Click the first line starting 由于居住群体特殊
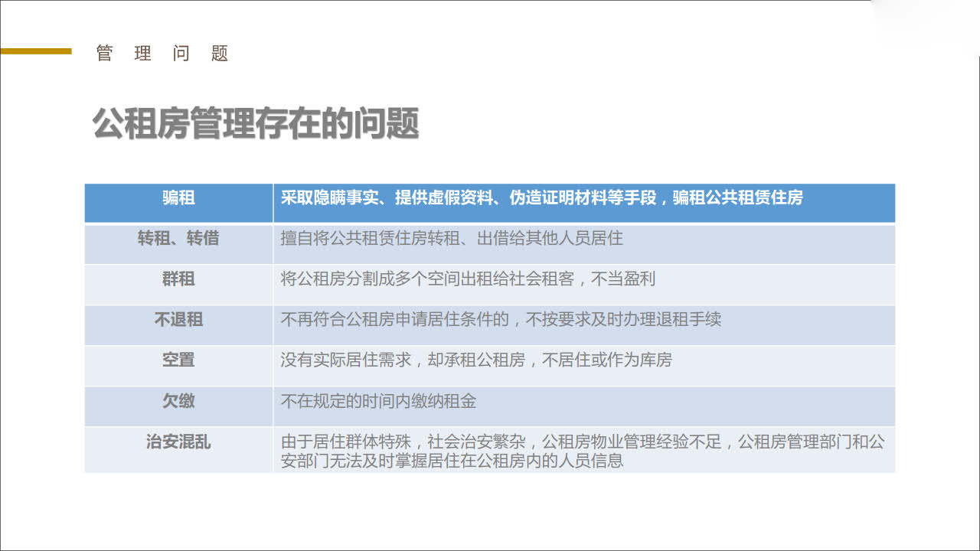 [582, 442]
